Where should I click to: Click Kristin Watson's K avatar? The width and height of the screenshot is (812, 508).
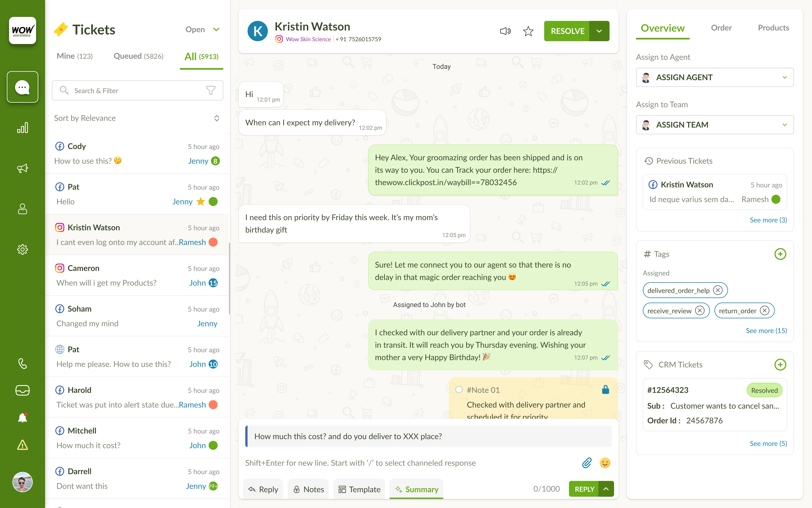pyautogui.click(x=258, y=31)
